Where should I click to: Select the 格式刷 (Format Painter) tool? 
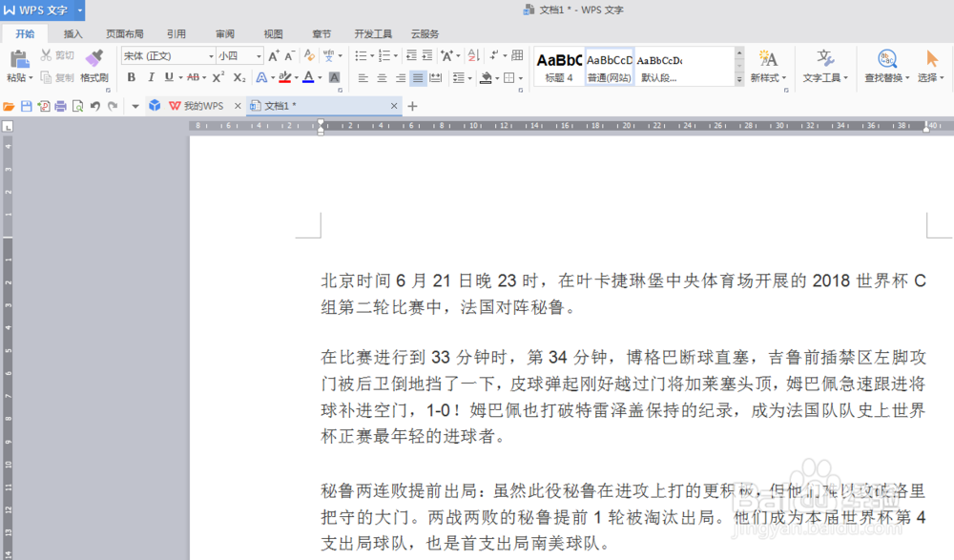[x=93, y=57]
